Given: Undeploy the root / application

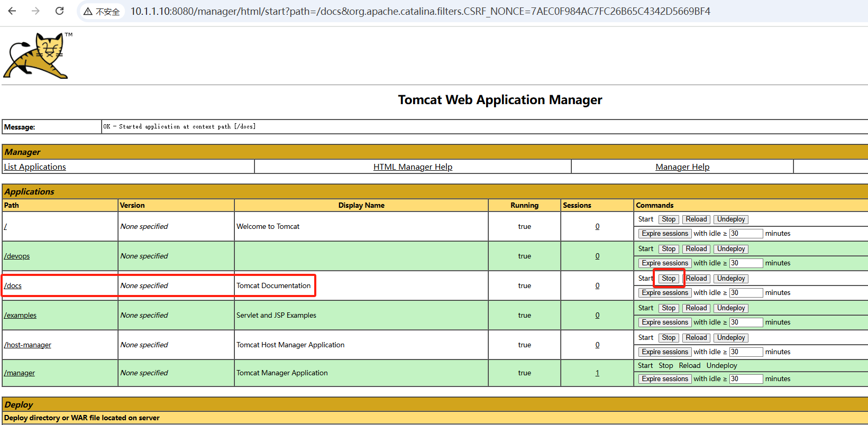Looking at the screenshot, I should click(x=731, y=219).
